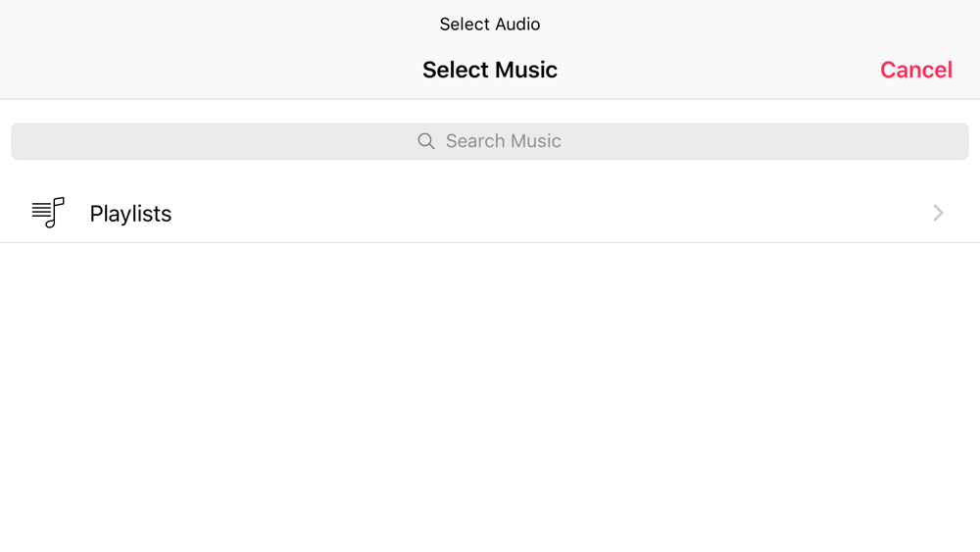Click the Search Music placeholder text
This screenshot has width=980, height=552.
pos(503,141)
